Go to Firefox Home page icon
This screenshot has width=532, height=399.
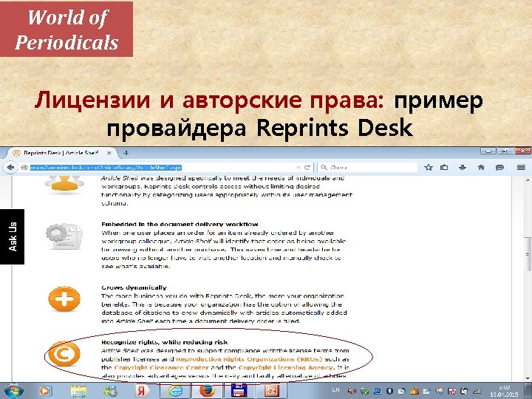click(481, 167)
